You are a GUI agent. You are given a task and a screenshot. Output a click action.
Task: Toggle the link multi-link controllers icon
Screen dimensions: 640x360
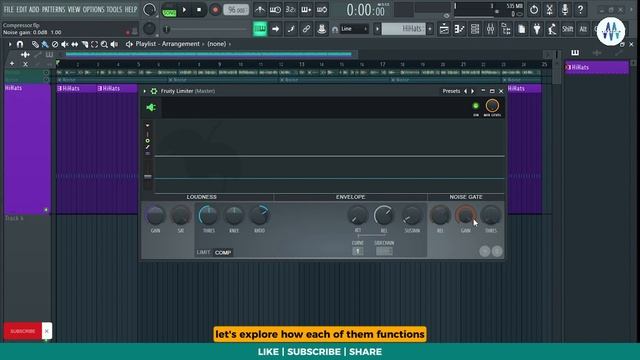tap(306, 29)
